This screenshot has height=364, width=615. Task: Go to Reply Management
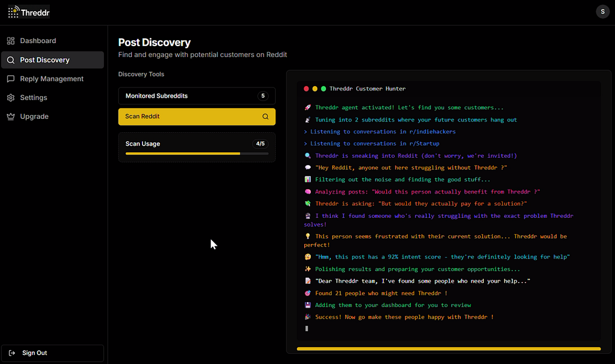tap(53, 79)
